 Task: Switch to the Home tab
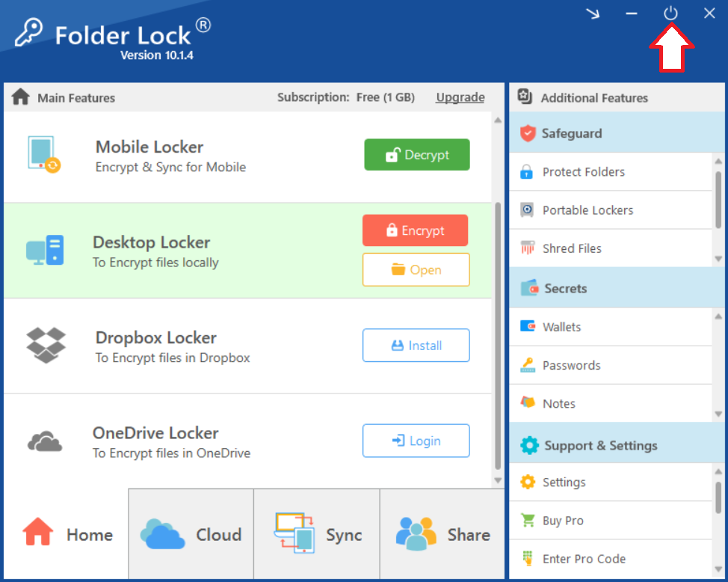67,534
